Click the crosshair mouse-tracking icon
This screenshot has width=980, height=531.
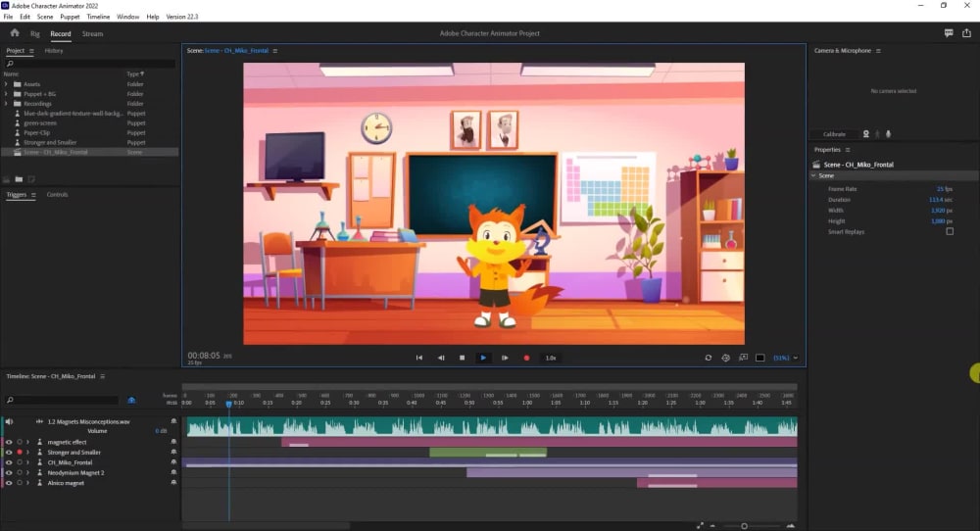725,358
